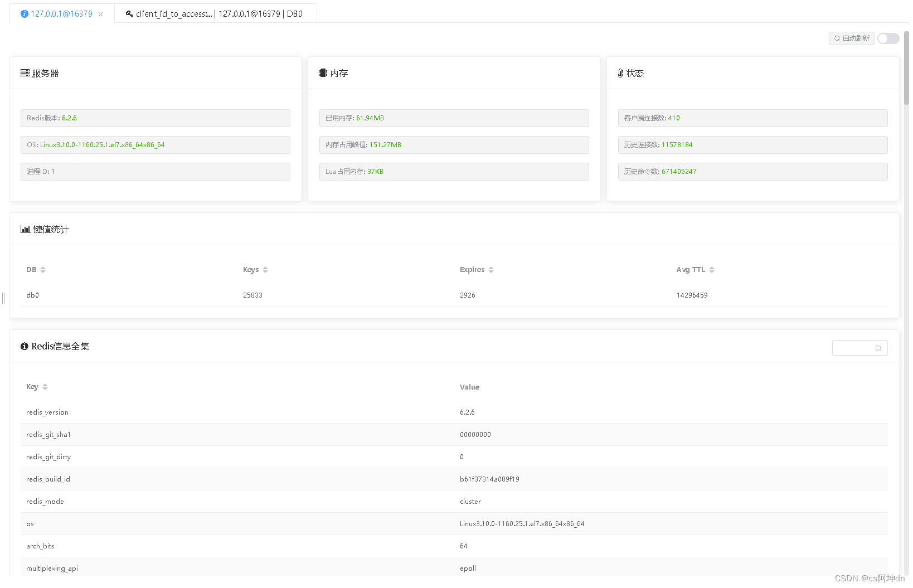Viewport: 913px width, 588px height.
Task: Focus the Redis info search field
Action: pos(859,348)
